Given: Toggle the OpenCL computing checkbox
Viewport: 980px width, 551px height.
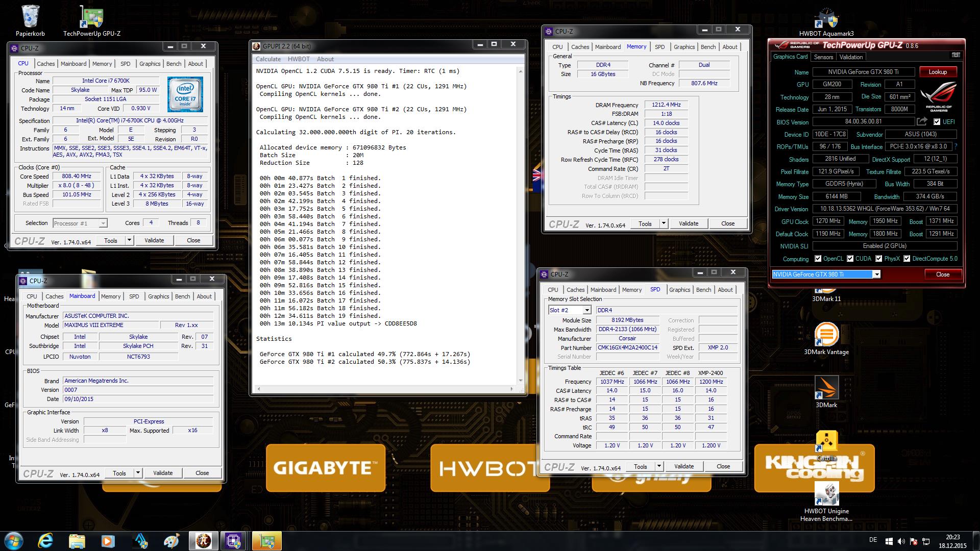Looking at the screenshot, I should click(818, 259).
